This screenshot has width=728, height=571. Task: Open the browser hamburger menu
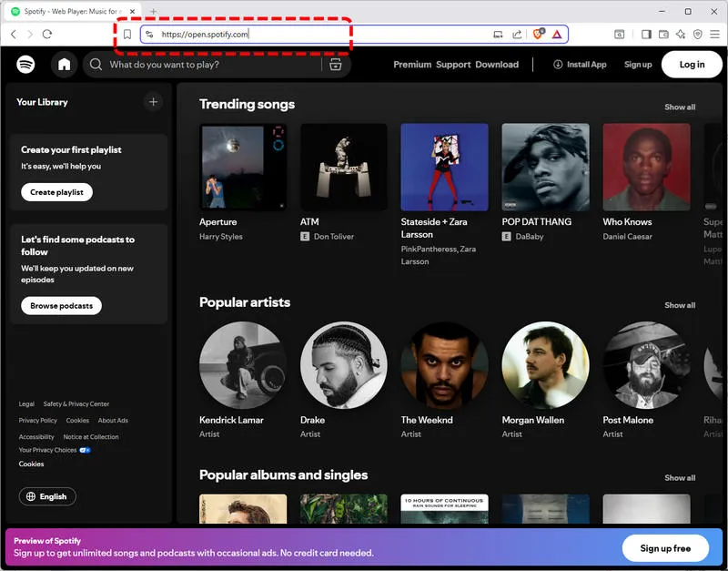coord(716,34)
